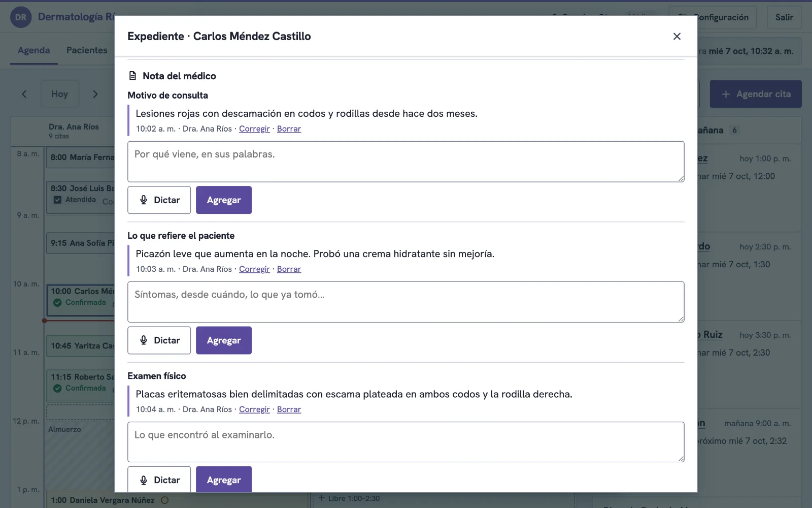
Task: Focus the 'Síntomas, desde cuándo' text area
Action: (x=405, y=302)
